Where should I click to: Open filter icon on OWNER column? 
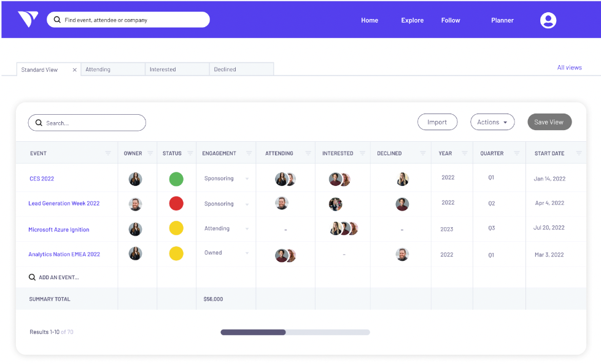[x=150, y=153]
